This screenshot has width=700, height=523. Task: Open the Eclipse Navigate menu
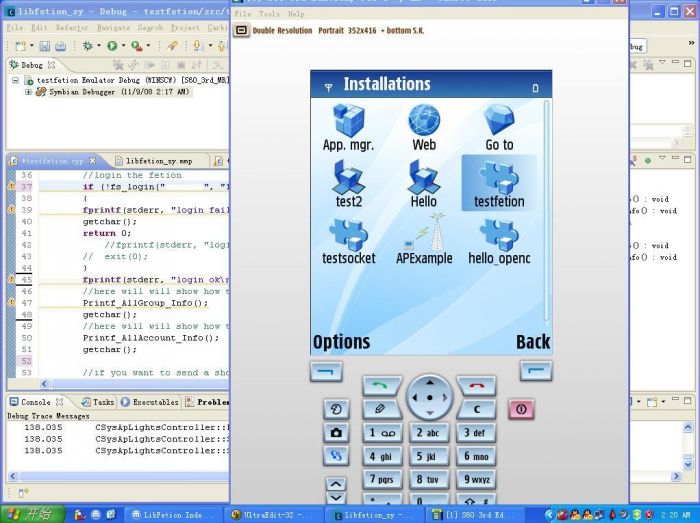click(113, 28)
